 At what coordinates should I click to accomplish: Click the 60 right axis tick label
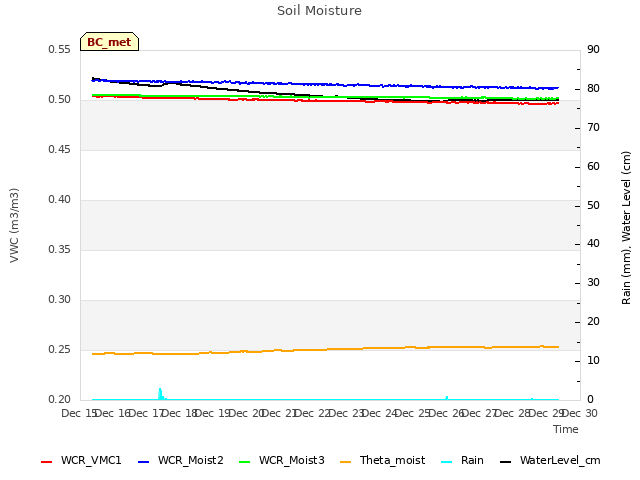pyautogui.click(x=593, y=167)
